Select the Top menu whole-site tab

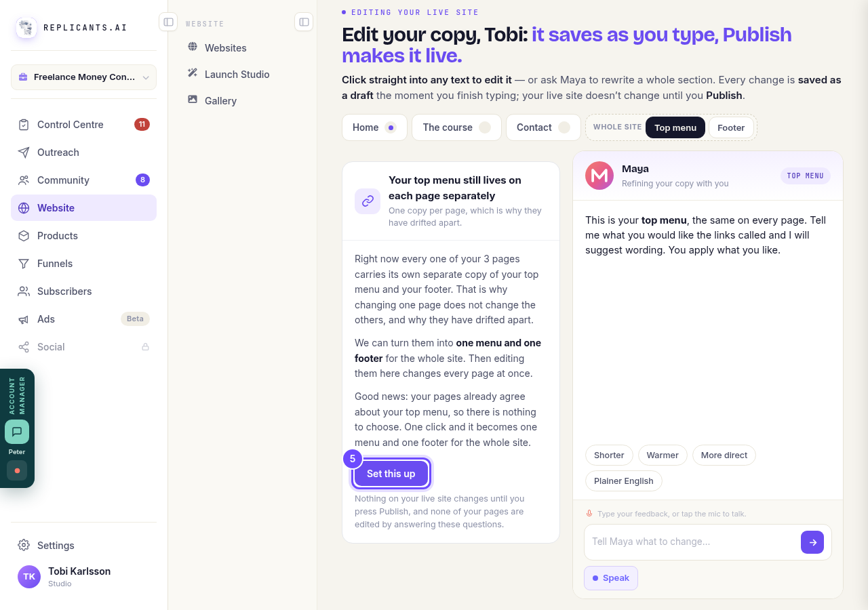coord(675,127)
